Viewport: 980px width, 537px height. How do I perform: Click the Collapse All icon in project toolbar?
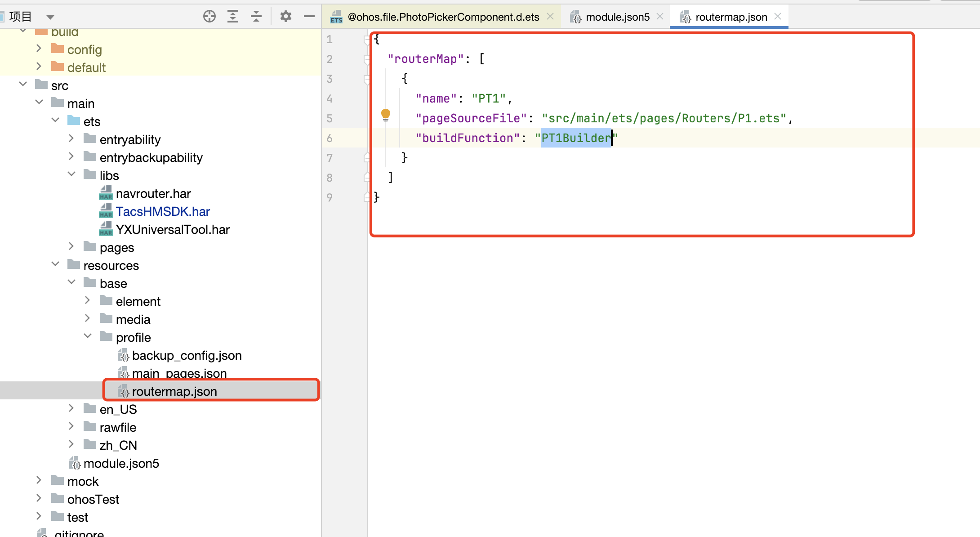[256, 17]
